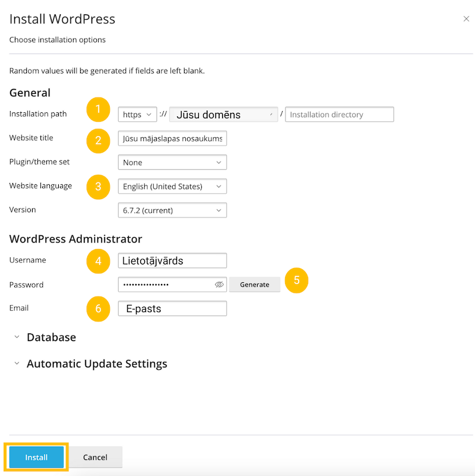Expand the Automatic Update Settings section
The height and width of the screenshot is (476, 475).
(x=96, y=364)
